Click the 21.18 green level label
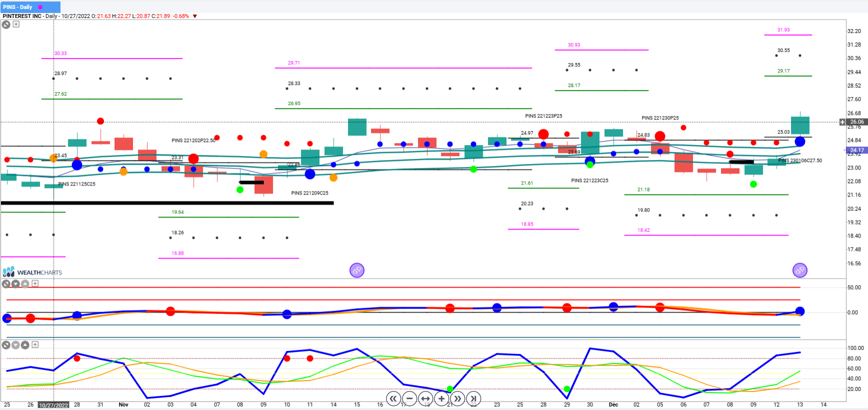This screenshot has height=410, width=868. click(643, 189)
